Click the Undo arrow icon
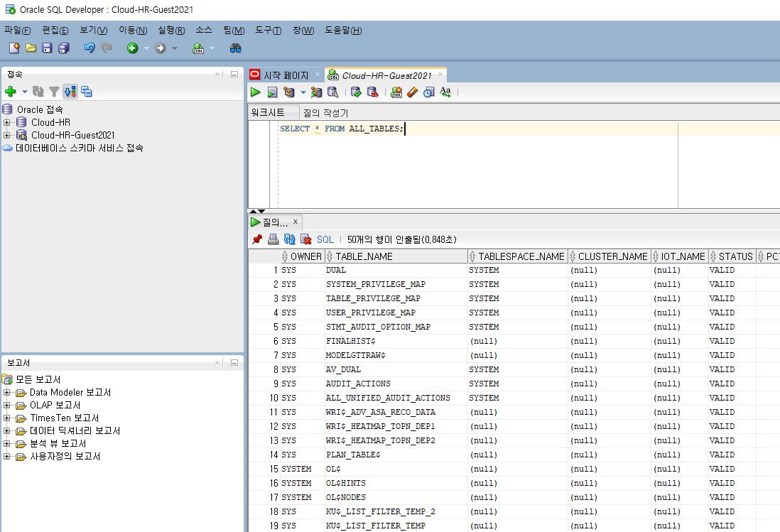Image resolution: width=780 pixels, height=532 pixels. pyautogui.click(x=90, y=48)
